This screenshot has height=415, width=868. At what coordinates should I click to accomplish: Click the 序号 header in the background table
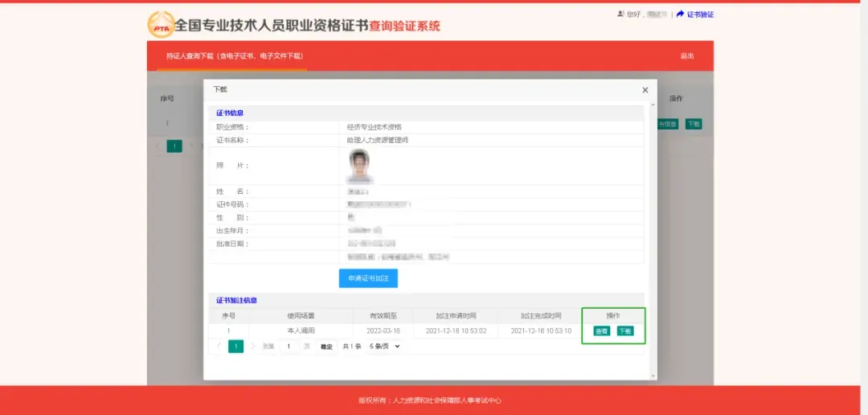pyautogui.click(x=167, y=99)
